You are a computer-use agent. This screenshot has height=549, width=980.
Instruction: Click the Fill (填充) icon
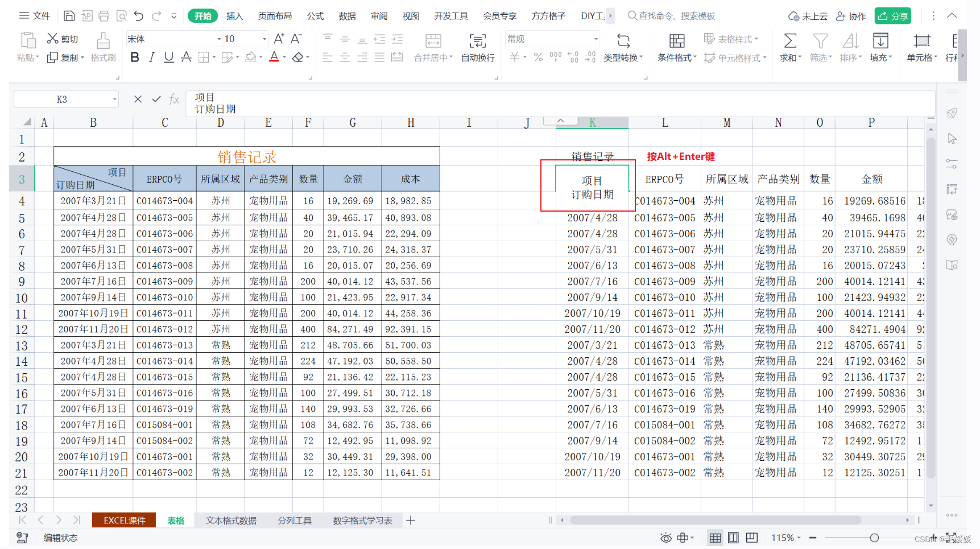click(x=880, y=41)
